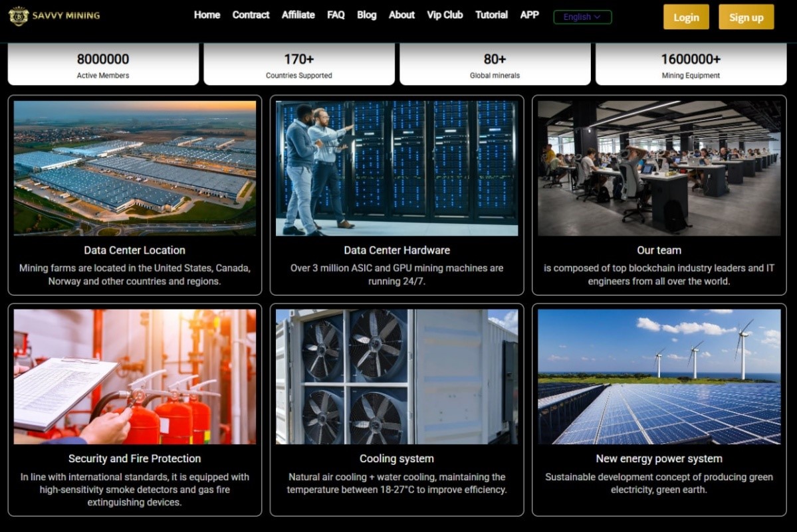Click the solar panels and wind turbines image

(x=659, y=377)
